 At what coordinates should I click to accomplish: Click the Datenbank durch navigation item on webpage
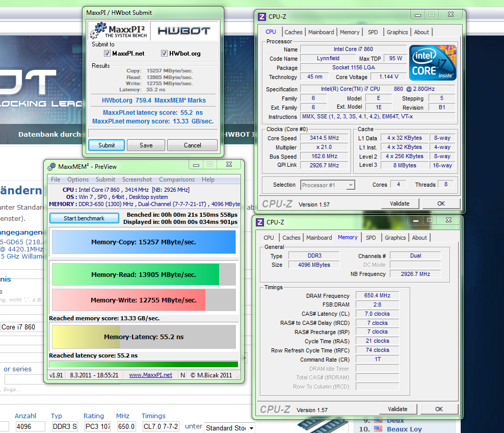(x=50, y=135)
